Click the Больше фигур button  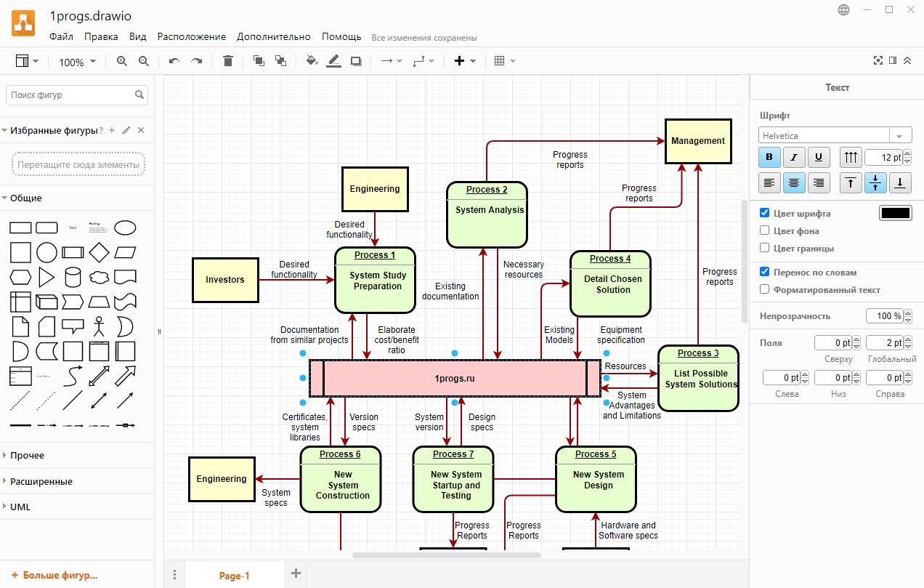[x=54, y=575]
